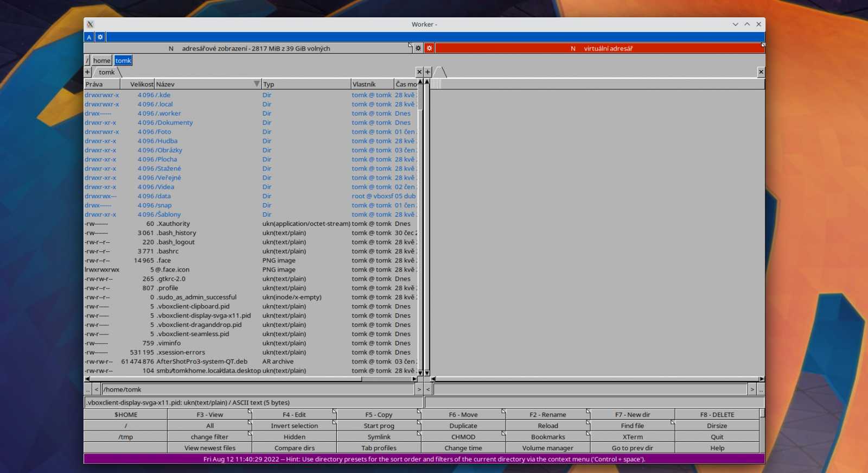Click the 'A' icon in the blue bar
Screen dimensions: 868x473
coord(89,37)
